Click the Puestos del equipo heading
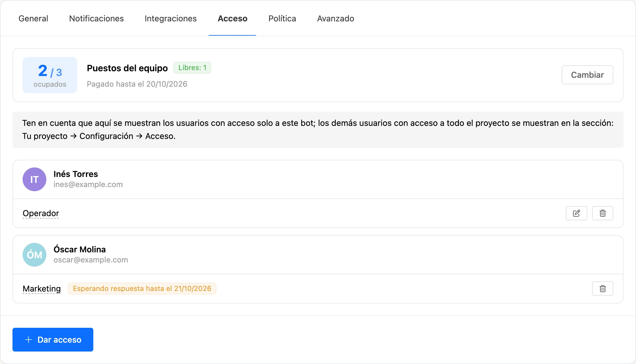Viewport: 636px width, 364px height. 127,68
